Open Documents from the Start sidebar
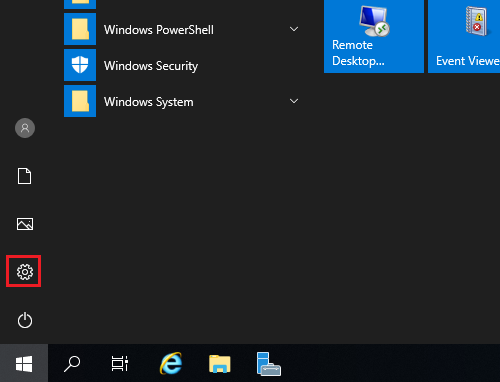 tap(24, 176)
